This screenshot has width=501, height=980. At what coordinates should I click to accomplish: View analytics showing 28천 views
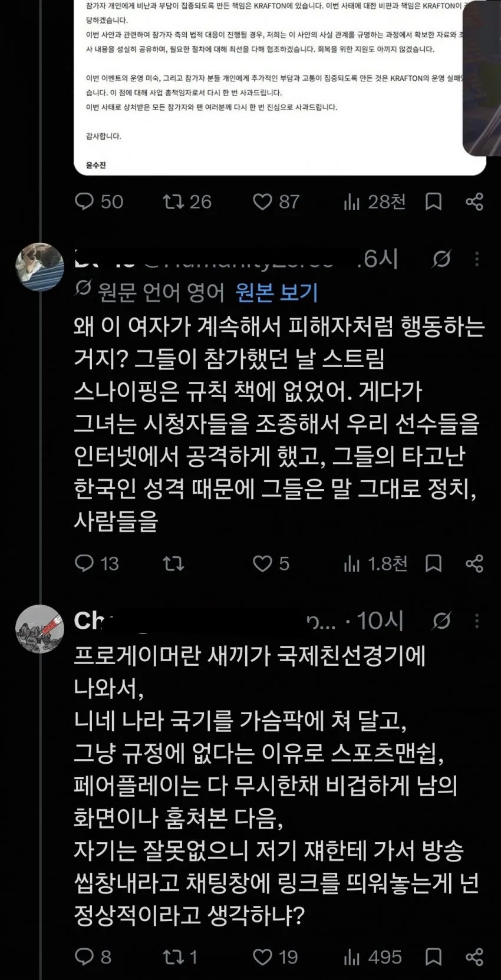[374, 202]
